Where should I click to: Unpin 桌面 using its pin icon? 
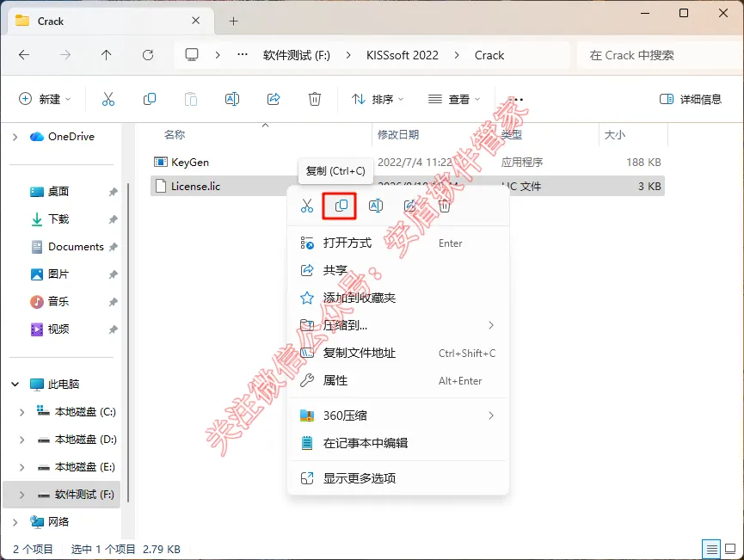[113, 192]
